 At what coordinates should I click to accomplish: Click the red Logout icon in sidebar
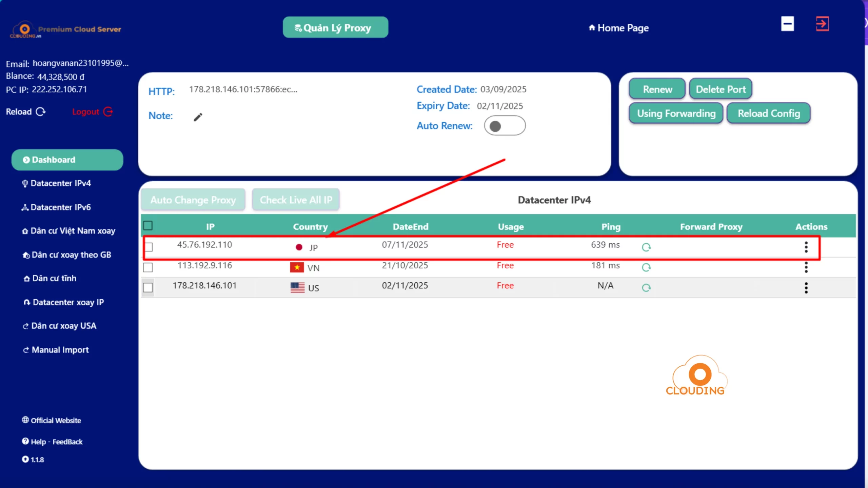tap(108, 111)
